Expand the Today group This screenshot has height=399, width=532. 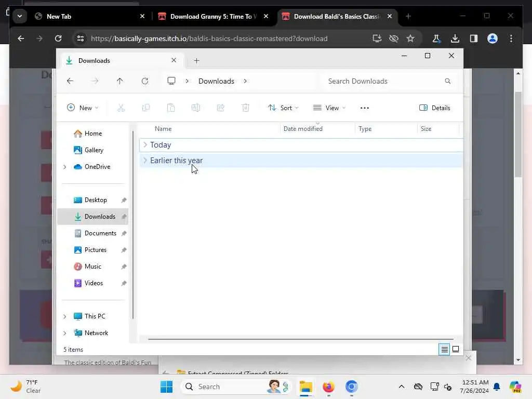(145, 145)
